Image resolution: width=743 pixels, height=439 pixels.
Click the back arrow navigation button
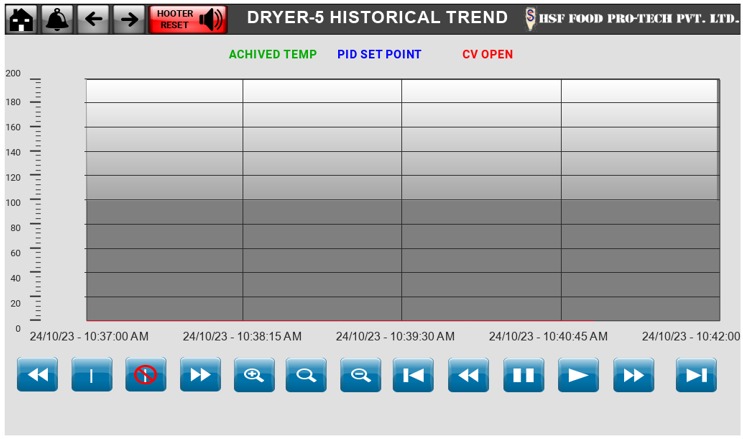(93, 19)
